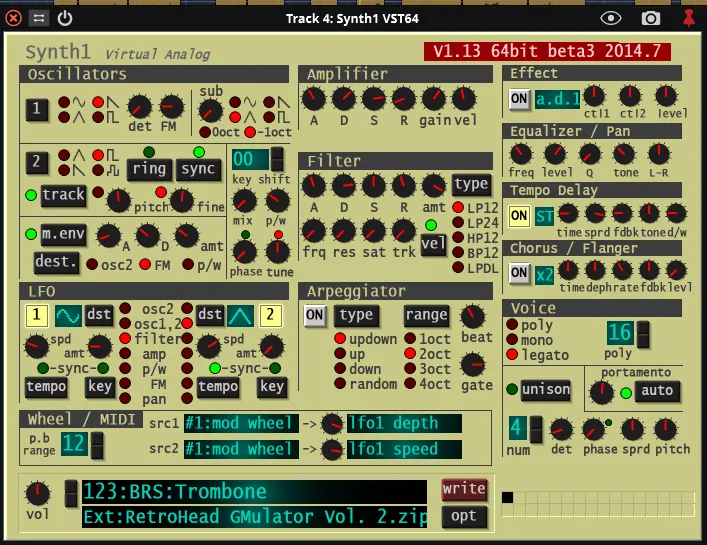Select LFO 1 sine waveform icon

click(x=69, y=315)
